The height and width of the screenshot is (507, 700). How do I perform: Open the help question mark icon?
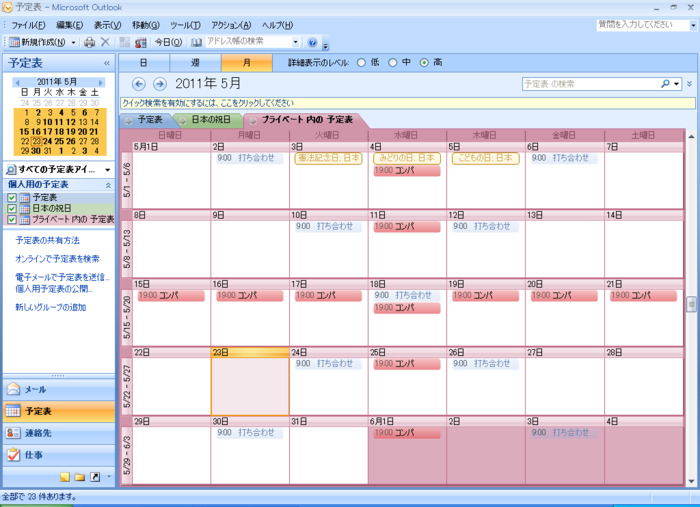pos(312,42)
